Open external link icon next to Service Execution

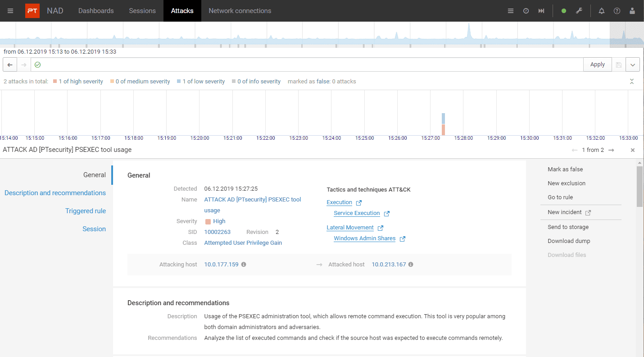pos(386,214)
